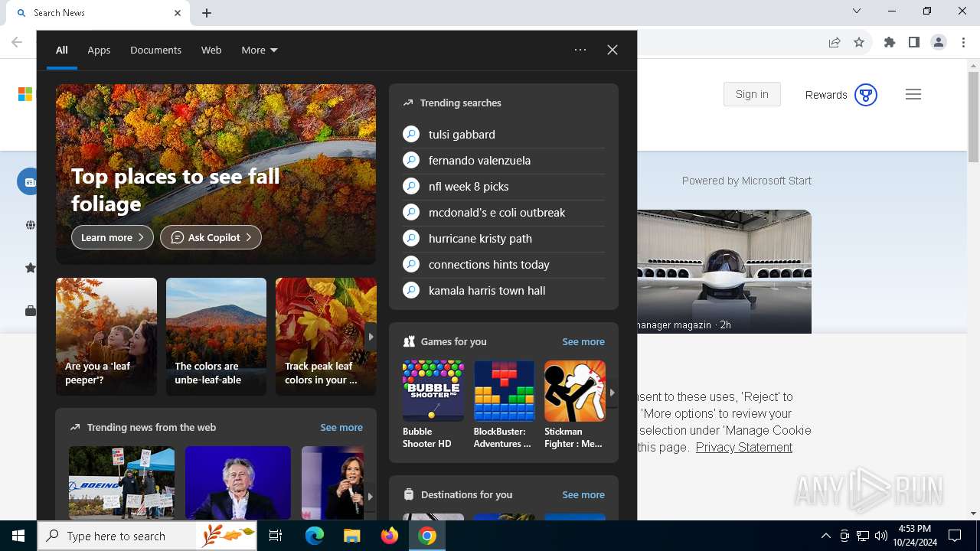Click search icon beside kamala harris town hall
Image resolution: width=980 pixels, height=551 pixels.
click(411, 290)
